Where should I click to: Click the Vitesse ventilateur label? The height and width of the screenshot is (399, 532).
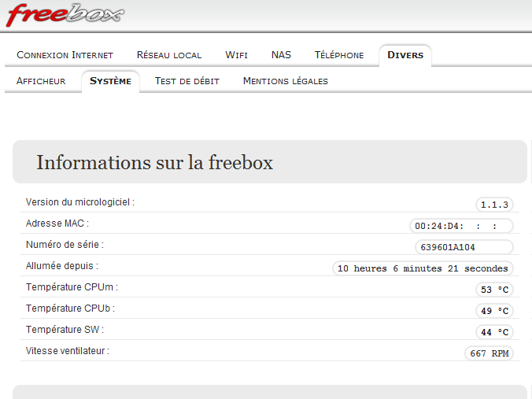[x=68, y=351]
